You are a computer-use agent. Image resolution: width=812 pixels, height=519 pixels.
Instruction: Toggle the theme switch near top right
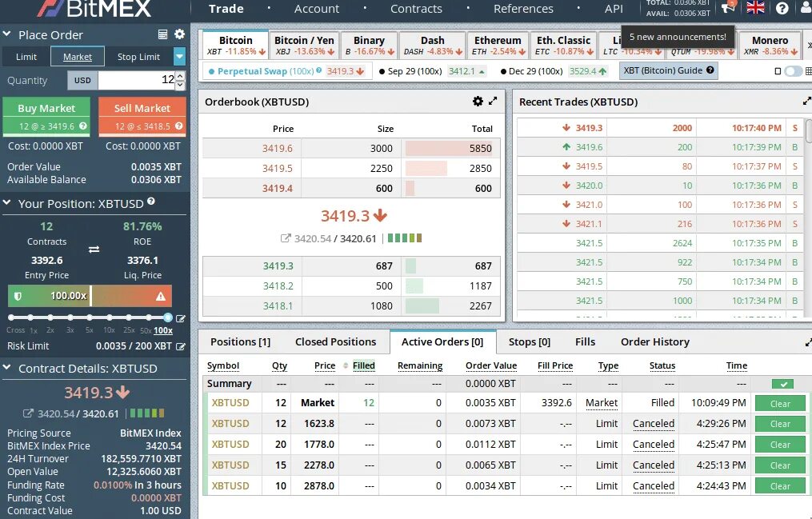[x=793, y=70]
